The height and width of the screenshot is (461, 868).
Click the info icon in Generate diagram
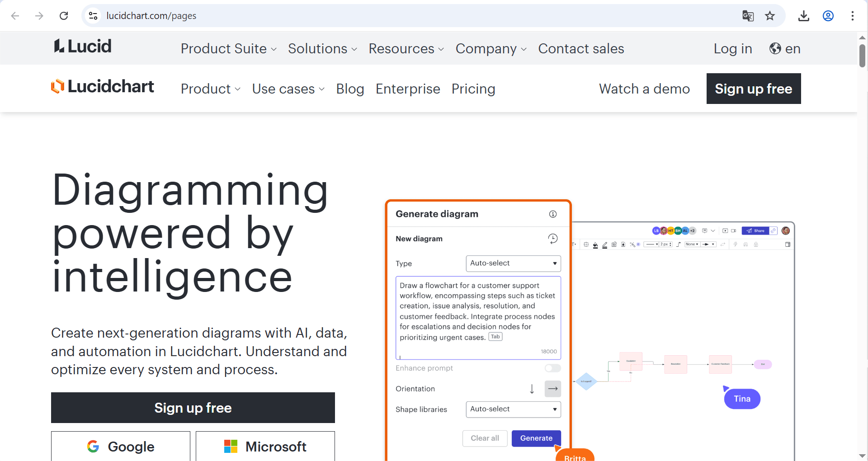point(552,214)
